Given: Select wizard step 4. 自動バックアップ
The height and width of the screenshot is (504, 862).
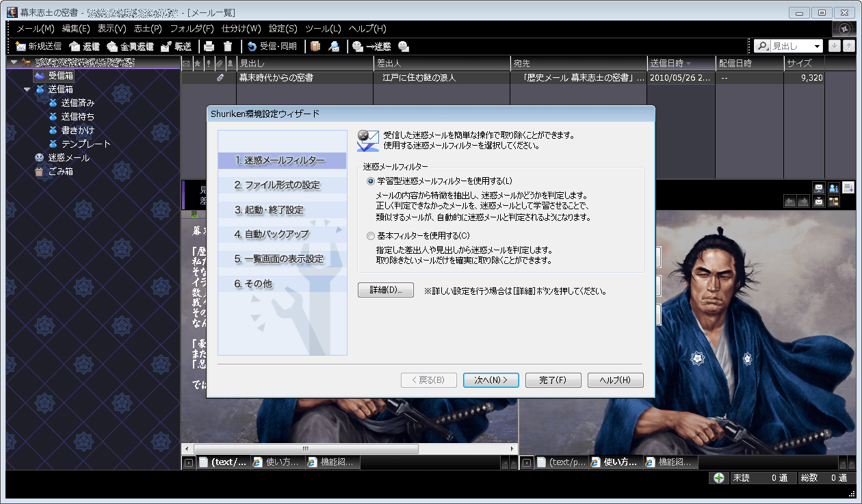Looking at the screenshot, I should pos(282,235).
